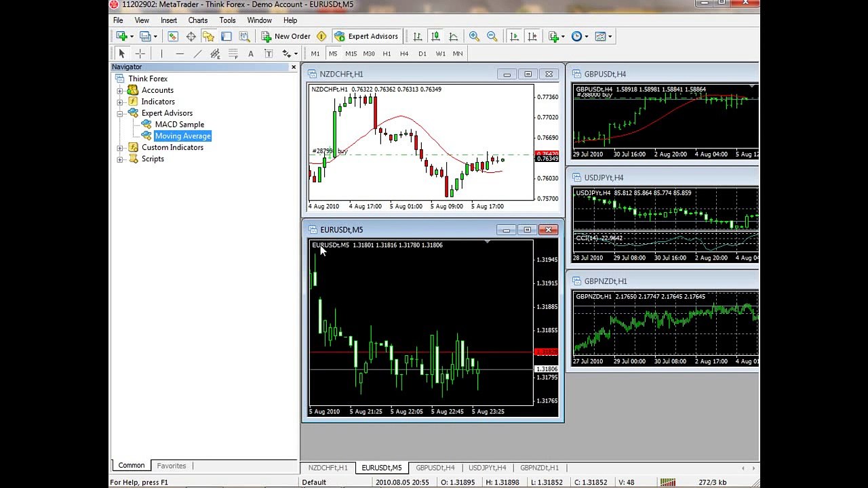
Task: Expand the Indicators tree node
Action: coord(120,102)
